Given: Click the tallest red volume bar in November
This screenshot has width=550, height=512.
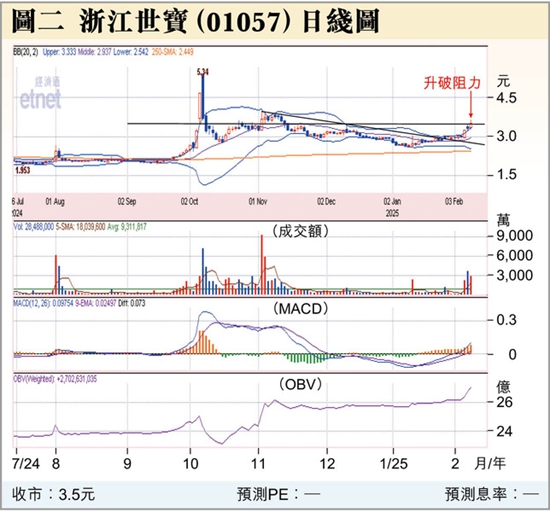Looking at the screenshot, I should pyautogui.click(x=262, y=265).
